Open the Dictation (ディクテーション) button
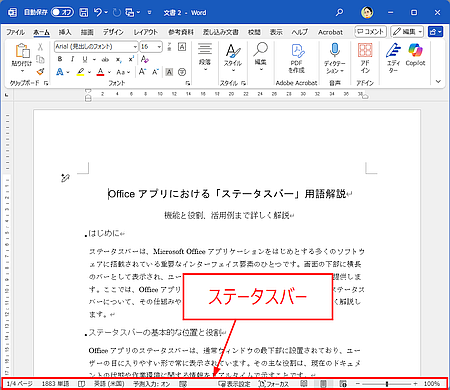The image size is (450, 390). [335, 58]
